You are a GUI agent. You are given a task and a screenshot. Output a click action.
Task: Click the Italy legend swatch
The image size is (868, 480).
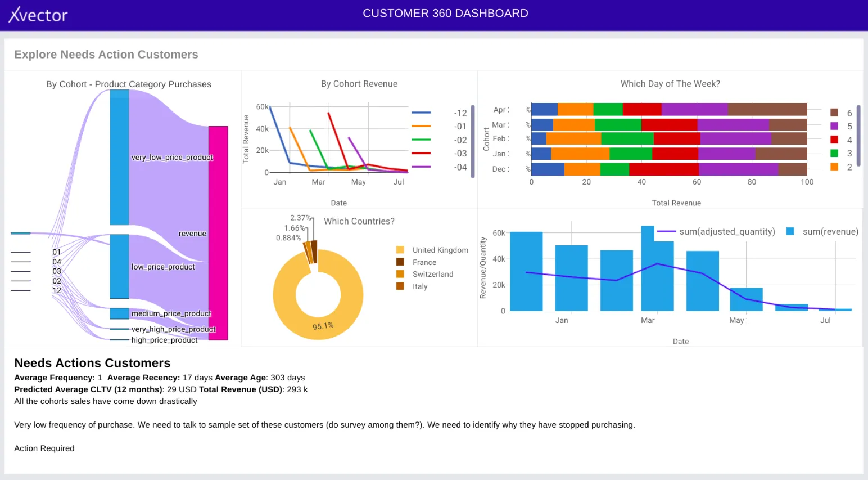pos(401,286)
